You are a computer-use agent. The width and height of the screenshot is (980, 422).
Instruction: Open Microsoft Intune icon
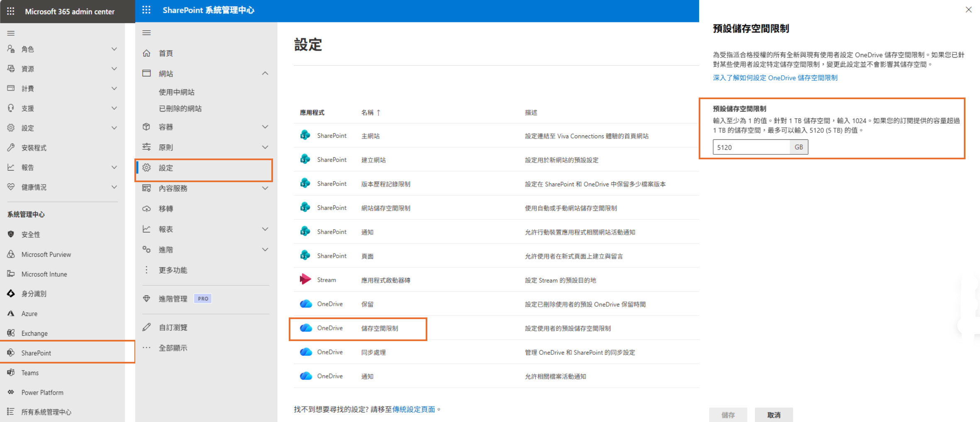pos(11,274)
